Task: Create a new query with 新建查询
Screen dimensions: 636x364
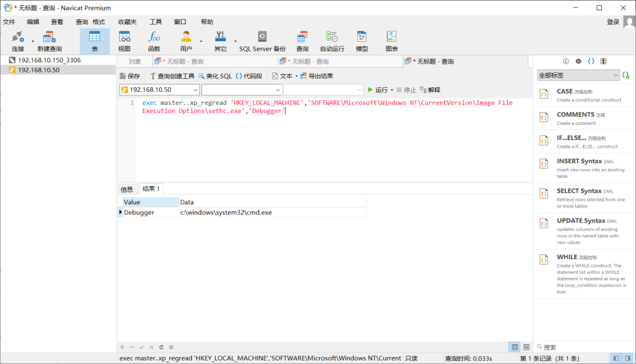Action: pyautogui.click(x=49, y=41)
